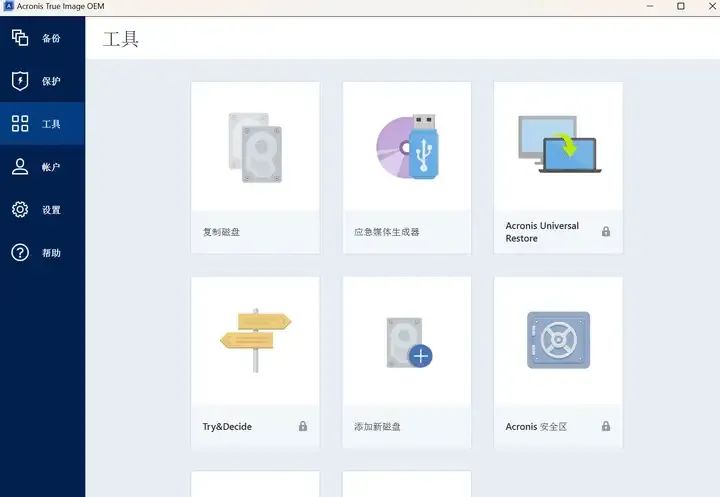Screen dimensions: 720x497
Task: Open 添加新磁盘 tool label
Action: [377, 427]
